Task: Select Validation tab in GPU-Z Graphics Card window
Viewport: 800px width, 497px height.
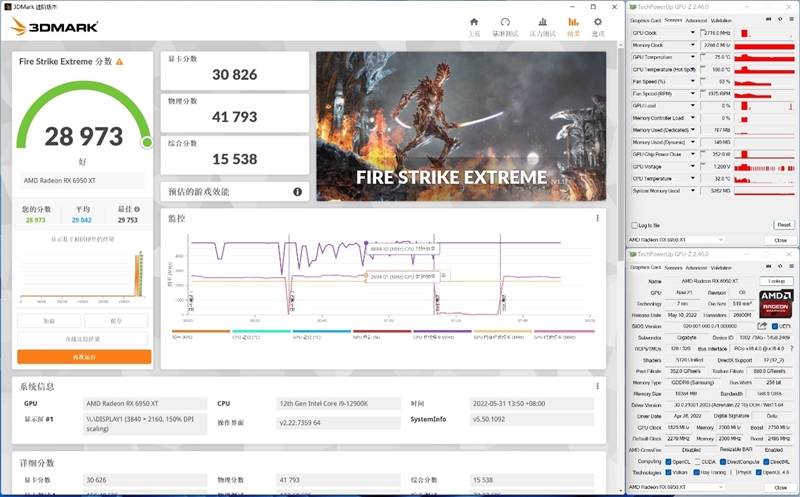Action: tap(721, 267)
